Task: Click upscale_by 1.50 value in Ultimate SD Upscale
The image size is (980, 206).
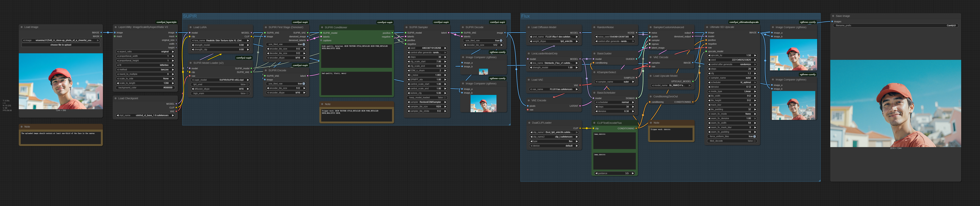Action: click(x=748, y=56)
